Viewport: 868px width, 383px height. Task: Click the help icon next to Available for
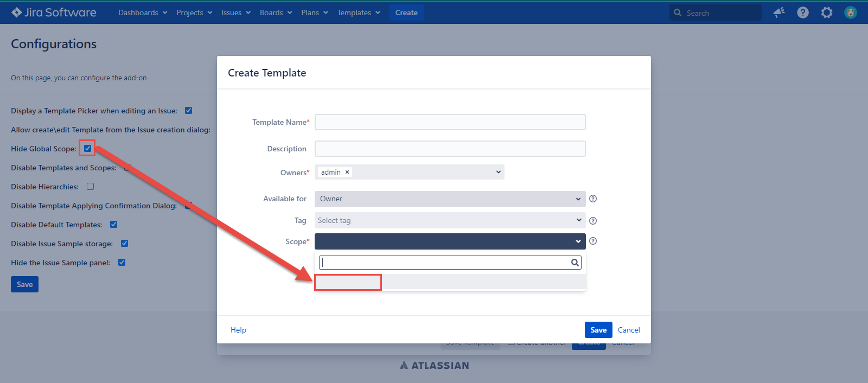tap(593, 199)
